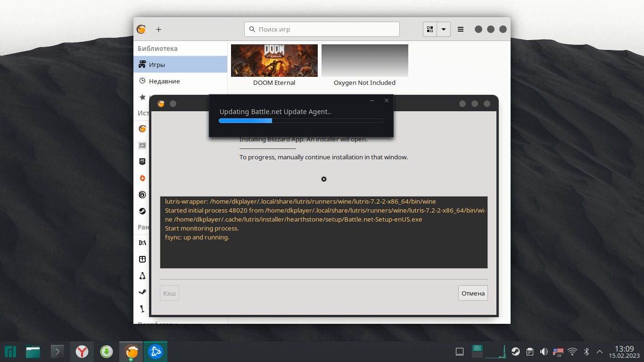Image resolution: width=644 pixels, height=362 pixels.
Task: Switch to the Lutris taskbar entry
Action: click(131, 352)
